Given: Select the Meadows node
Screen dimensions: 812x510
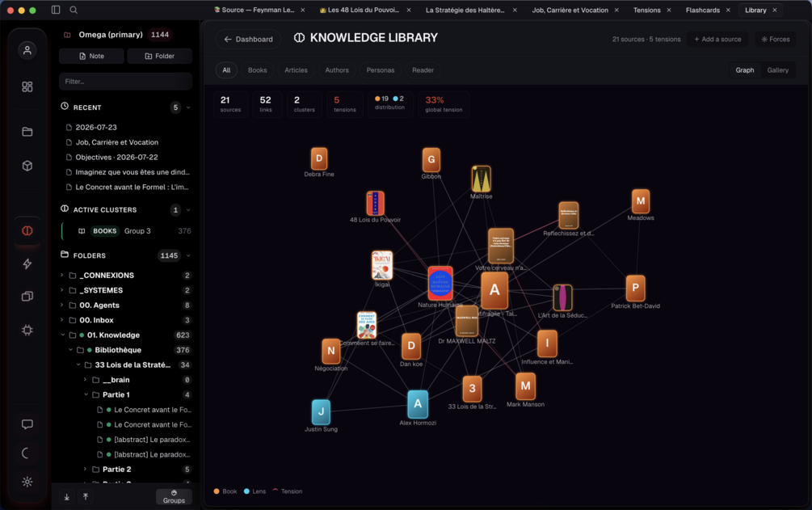Looking at the screenshot, I should pyautogui.click(x=641, y=201).
